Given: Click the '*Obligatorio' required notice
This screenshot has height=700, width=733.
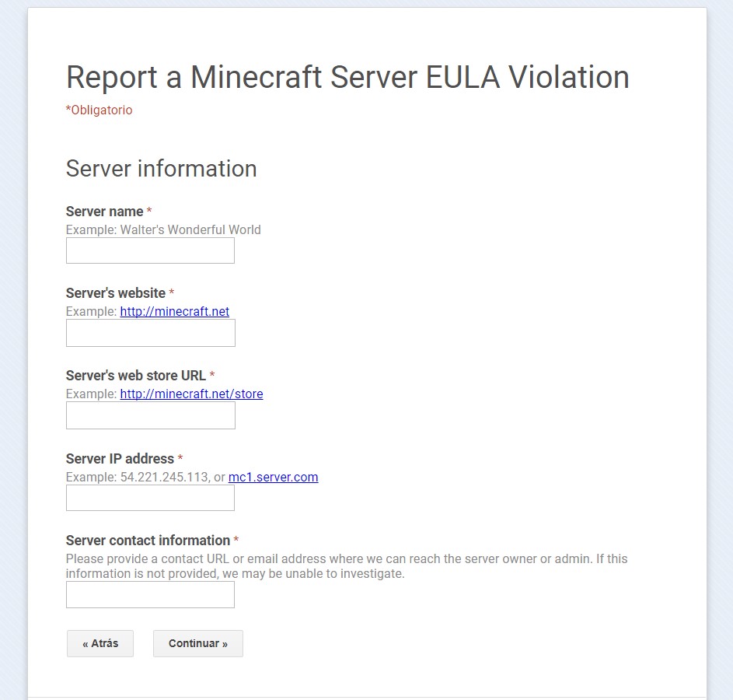Looking at the screenshot, I should (x=99, y=110).
